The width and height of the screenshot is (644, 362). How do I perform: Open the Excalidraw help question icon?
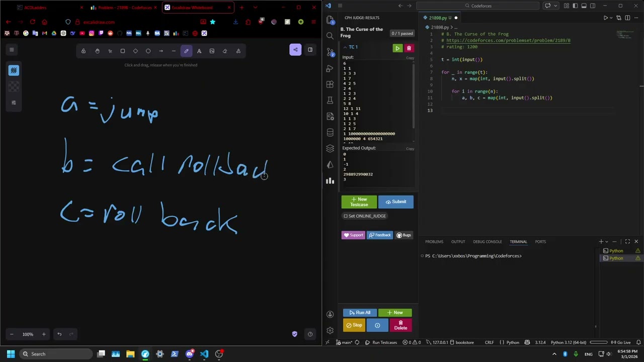310,334
